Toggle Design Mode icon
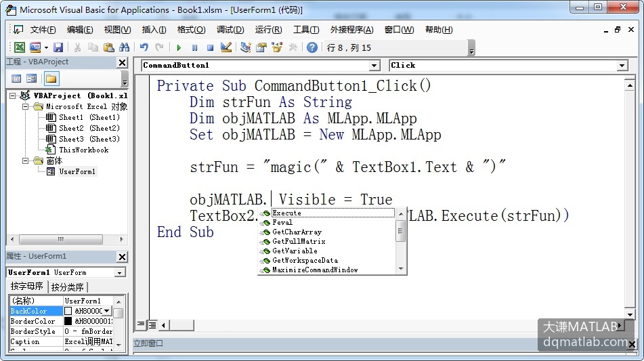Viewport: 644px width, 361px height. click(x=226, y=47)
